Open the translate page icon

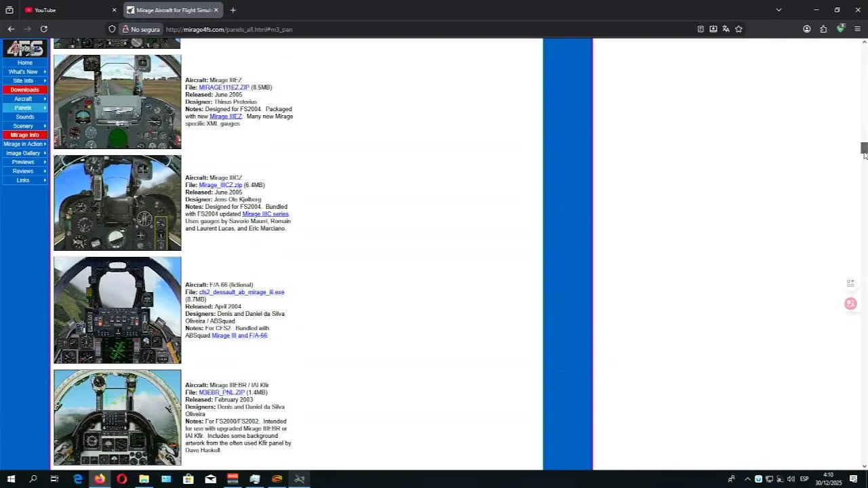(x=726, y=29)
